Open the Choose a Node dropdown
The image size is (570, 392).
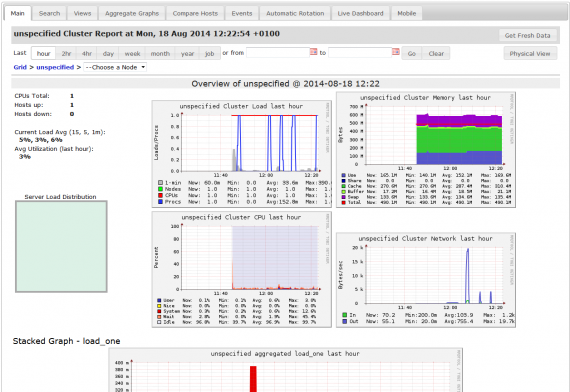click(x=115, y=67)
